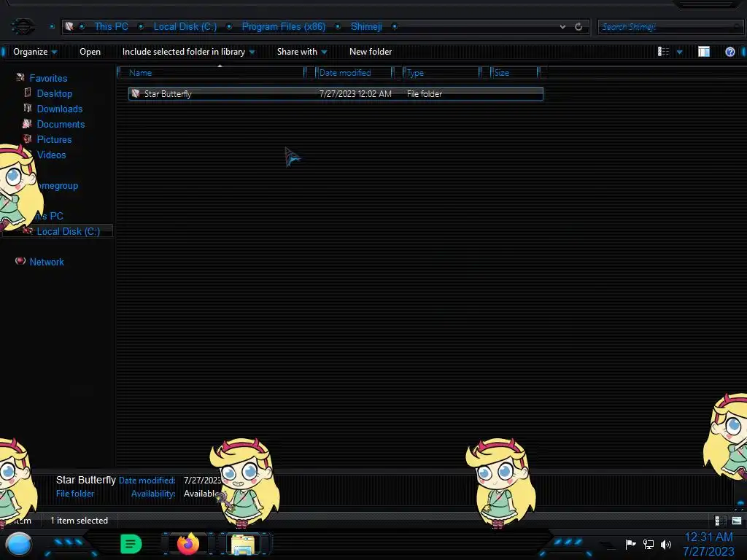Select Local Disk (C:) in sidebar

tap(68, 231)
